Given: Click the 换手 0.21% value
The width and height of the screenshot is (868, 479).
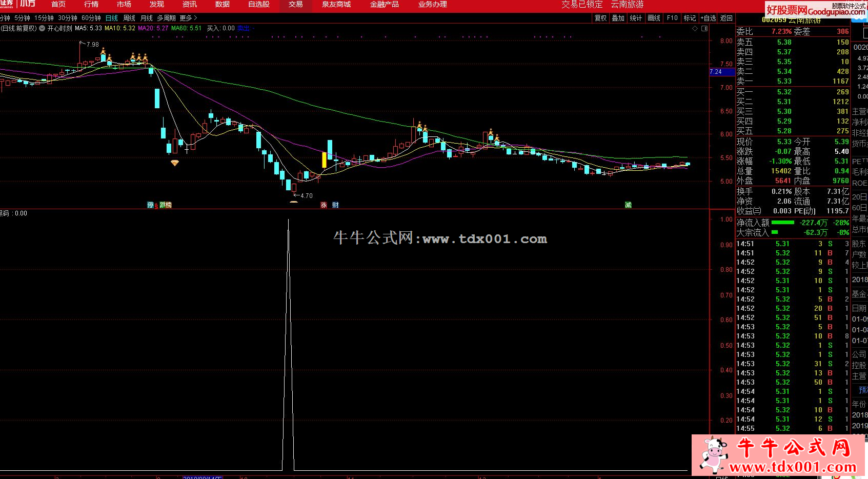Looking at the screenshot, I should pyautogui.click(x=782, y=191).
